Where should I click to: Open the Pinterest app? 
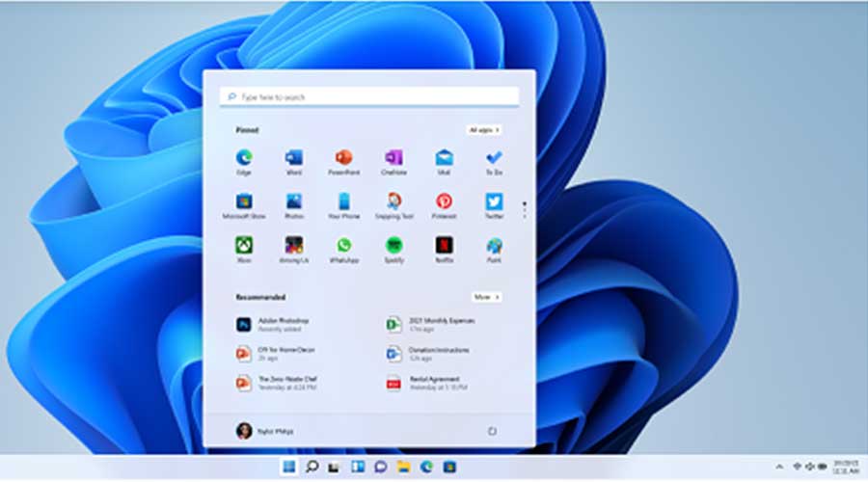click(x=444, y=206)
